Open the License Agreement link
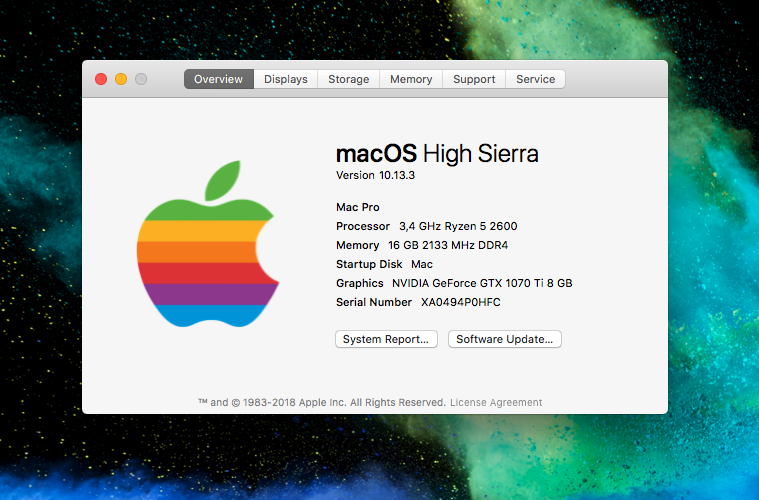Screen dimensions: 759x500 (496, 402)
